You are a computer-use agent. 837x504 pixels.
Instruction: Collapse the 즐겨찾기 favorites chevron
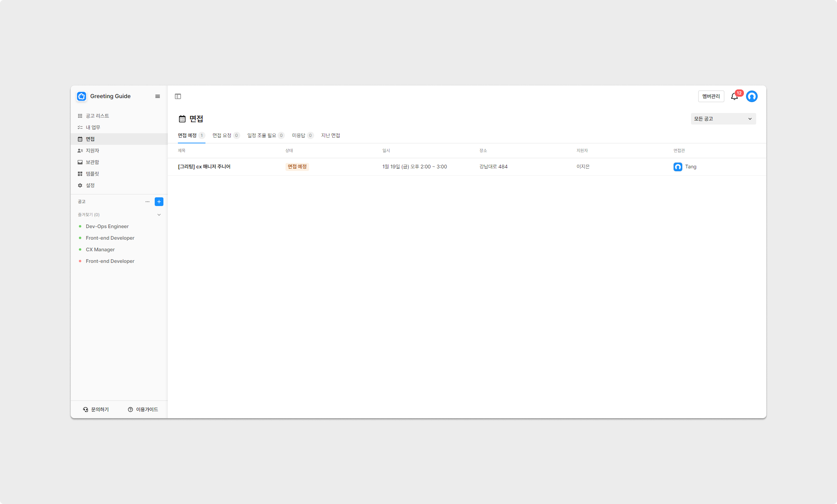pos(159,215)
